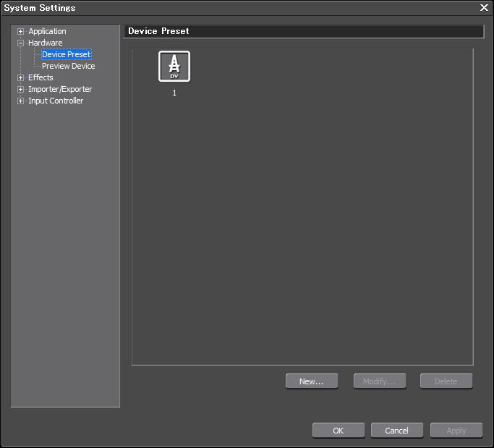Click the Cancel button

coord(397,431)
